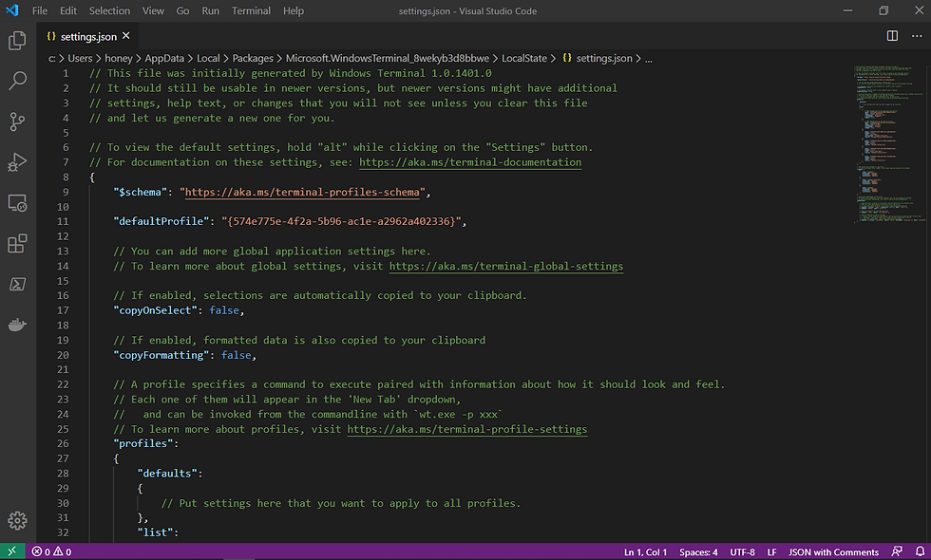Screen dimensions: 931x560
Task: Open the Source Control view
Action: click(17, 121)
